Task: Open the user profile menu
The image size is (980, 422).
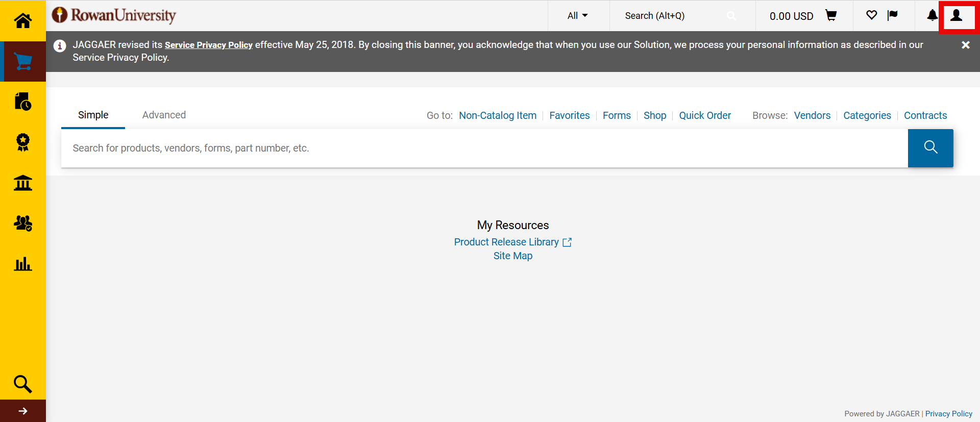Action: click(957, 16)
